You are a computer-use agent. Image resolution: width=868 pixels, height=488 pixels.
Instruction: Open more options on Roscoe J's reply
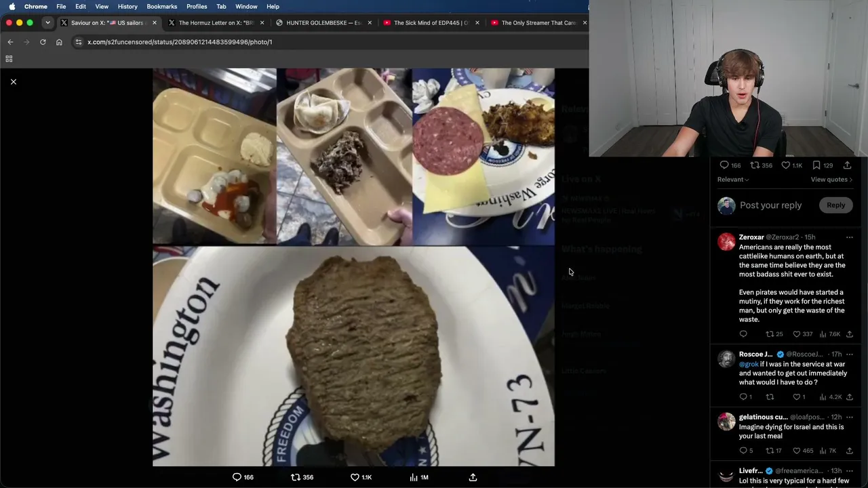(849, 354)
